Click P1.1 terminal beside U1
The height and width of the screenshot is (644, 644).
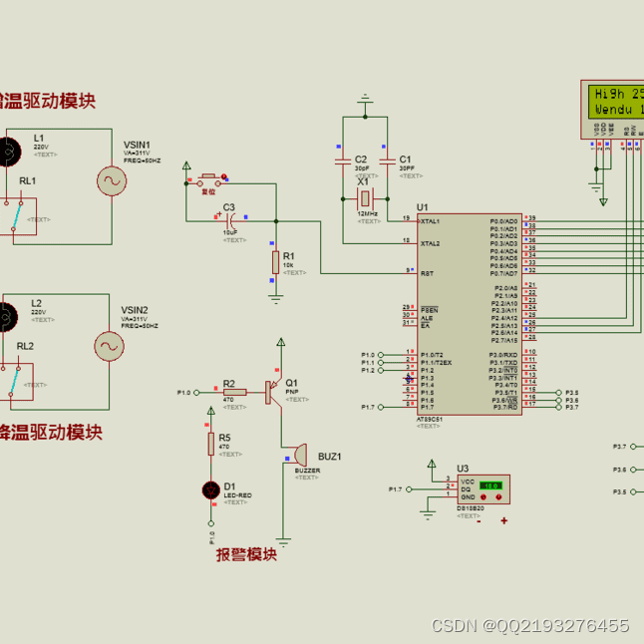pyautogui.click(x=381, y=363)
